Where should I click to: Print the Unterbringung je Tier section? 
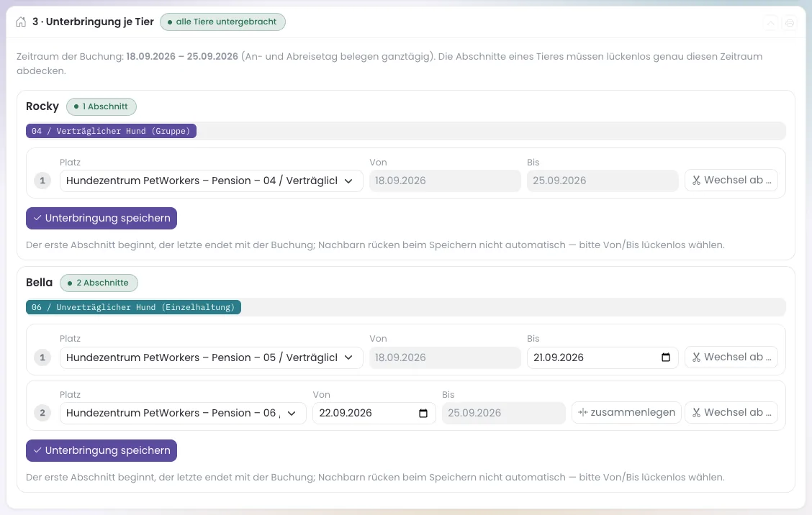[x=789, y=23]
